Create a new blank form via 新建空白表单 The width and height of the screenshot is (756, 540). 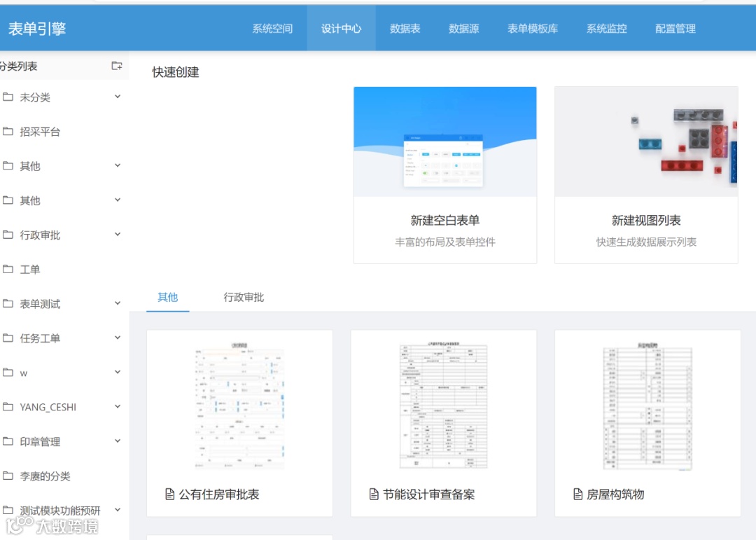click(x=445, y=175)
